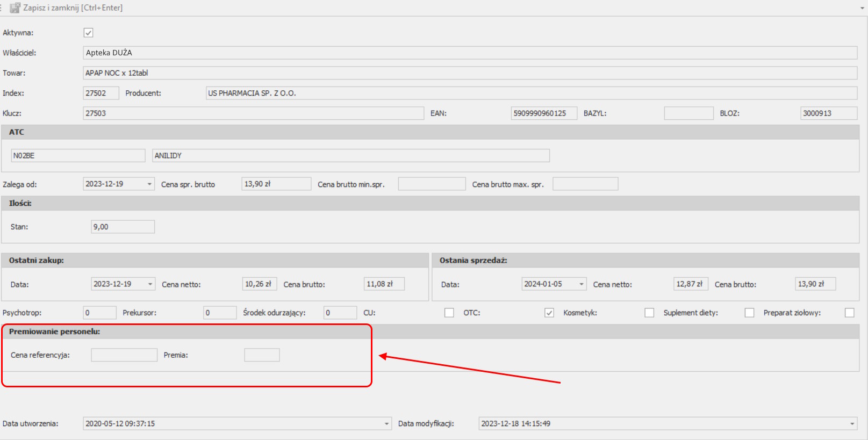Open toolbar overflow arrow at top right
Screen dimensions: 868x440
(x=862, y=9)
